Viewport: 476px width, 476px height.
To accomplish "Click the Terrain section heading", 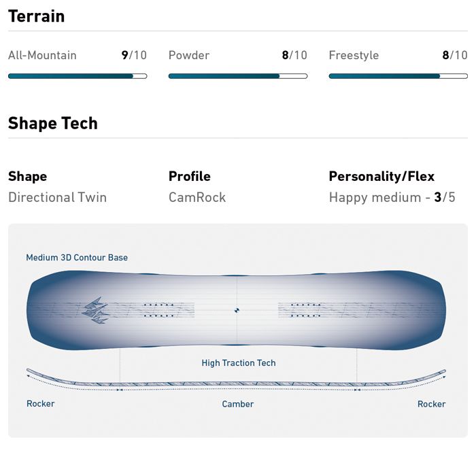I will 37,16.
